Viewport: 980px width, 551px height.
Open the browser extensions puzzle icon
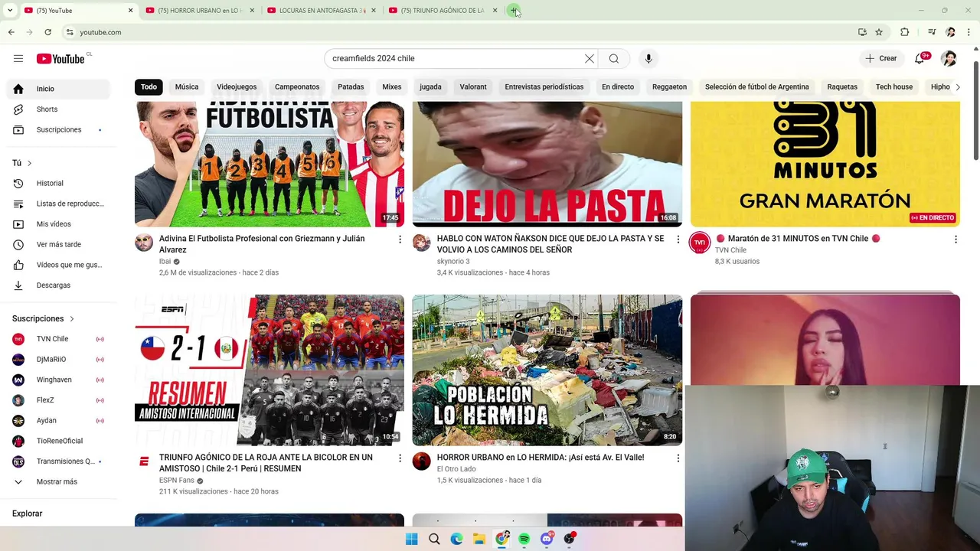tap(905, 32)
